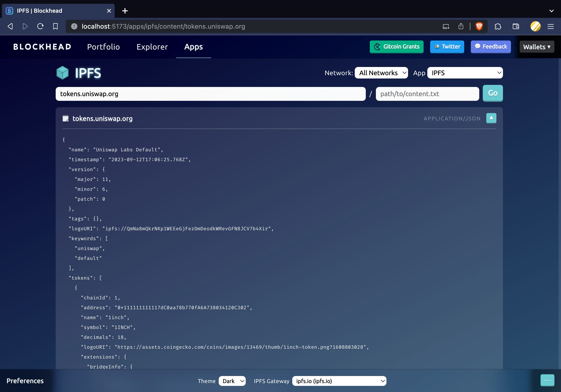The height and width of the screenshot is (392, 561).
Task: Click the browser address bar URL
Action: [x=163, y=26]
